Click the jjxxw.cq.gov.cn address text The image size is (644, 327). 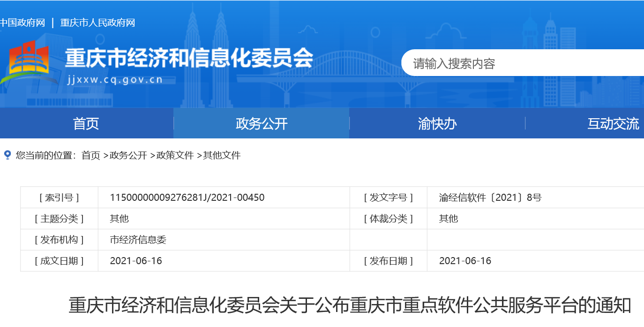[115, 80]
